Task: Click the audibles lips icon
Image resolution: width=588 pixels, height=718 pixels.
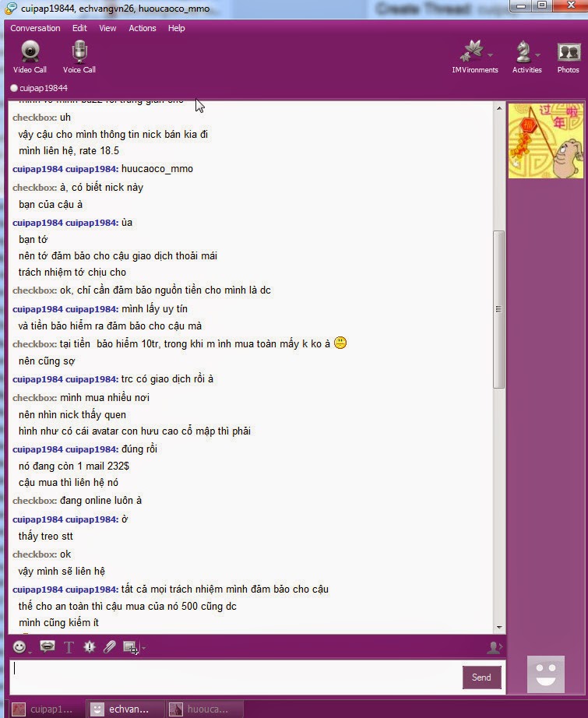Action: tap(48, 646)
